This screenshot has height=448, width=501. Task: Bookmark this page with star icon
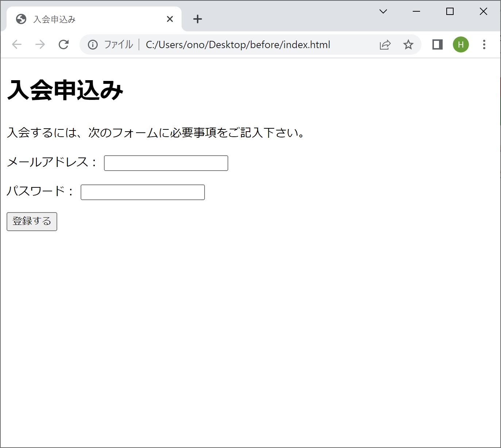pyautogui.click(x=408, y=44)
